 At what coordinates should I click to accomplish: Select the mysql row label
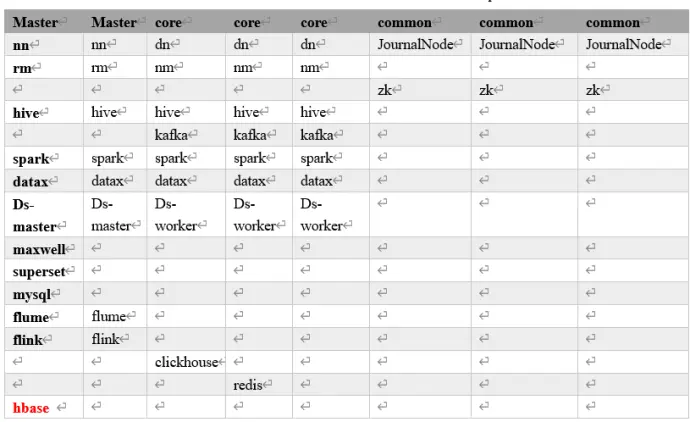tap(44, 294)
